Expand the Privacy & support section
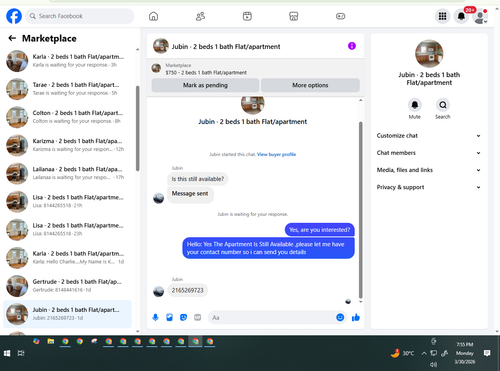The image size is (500, 371). 429,187
